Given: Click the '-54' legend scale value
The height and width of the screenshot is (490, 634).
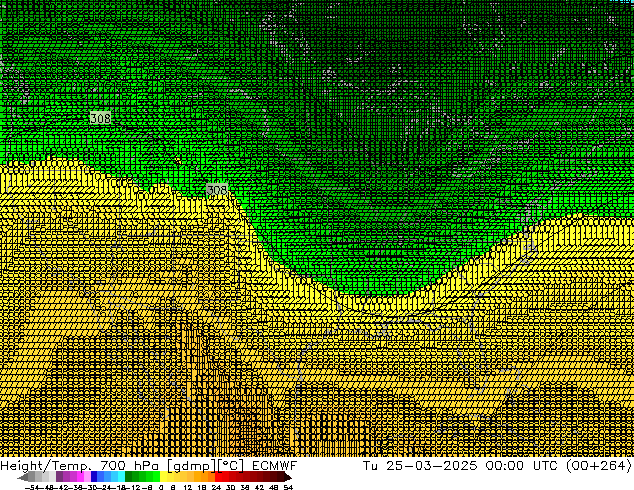Looking at the screenshot, I should [x=33, y=487].
